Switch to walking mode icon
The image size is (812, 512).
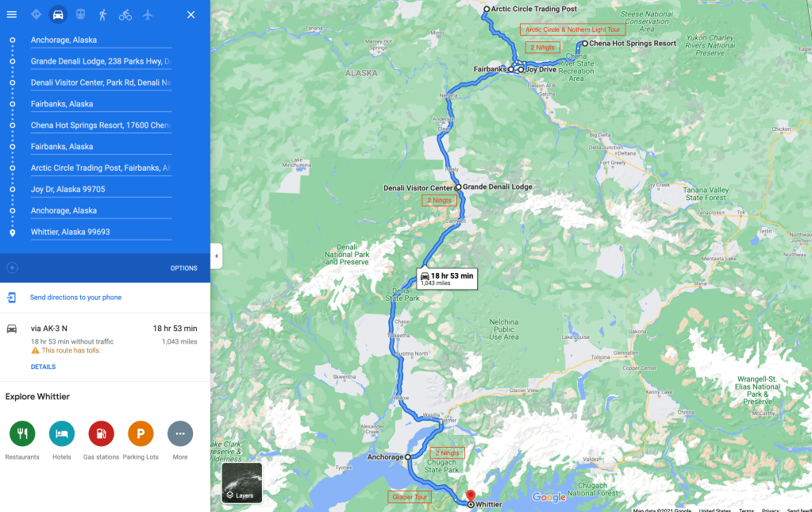[x=102, y=14]
